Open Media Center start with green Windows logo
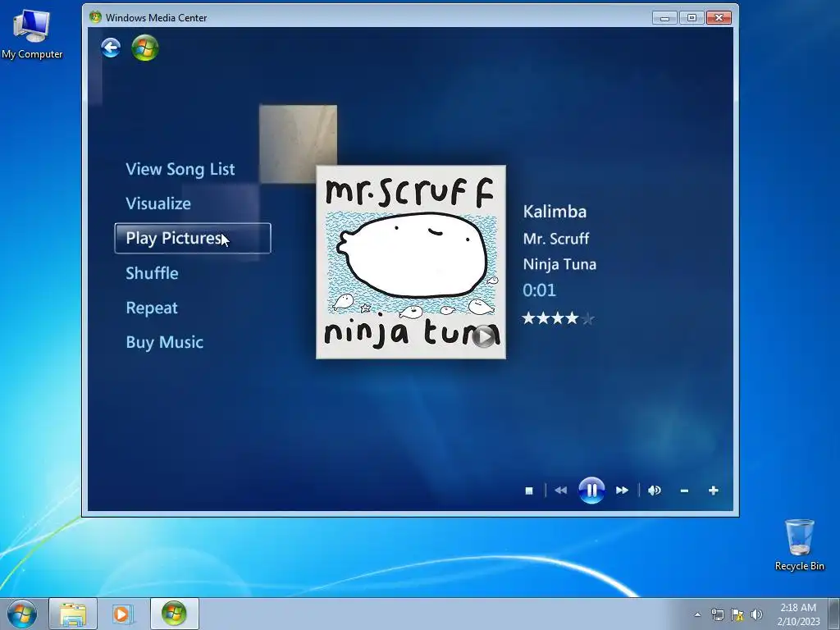Viewport: 840px width, 630px height. 145,48
